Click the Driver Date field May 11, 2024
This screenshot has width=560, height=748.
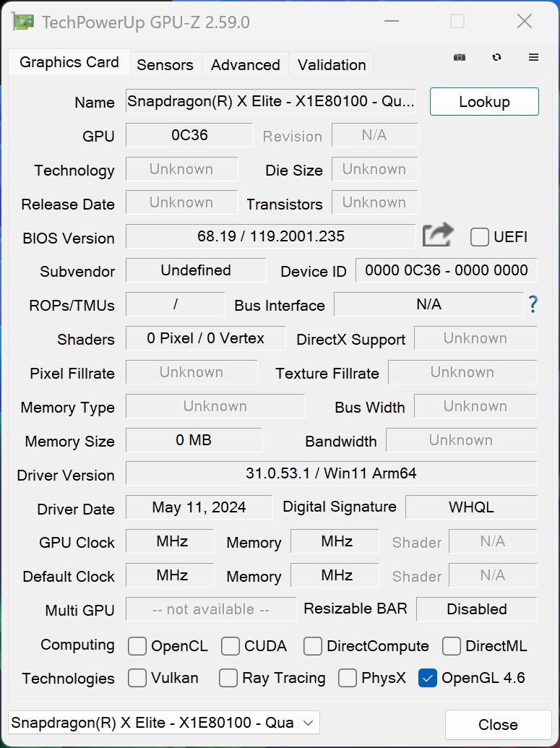click(x=199, y=507)
